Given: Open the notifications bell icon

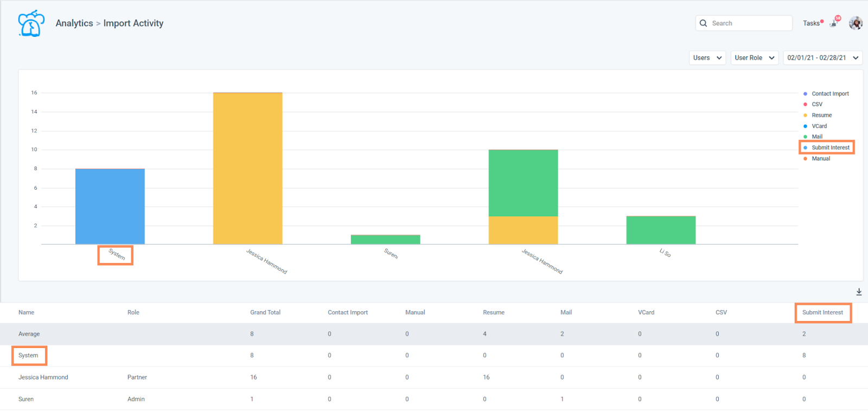Looking at the screenshot, I should (x=834, y=23).
